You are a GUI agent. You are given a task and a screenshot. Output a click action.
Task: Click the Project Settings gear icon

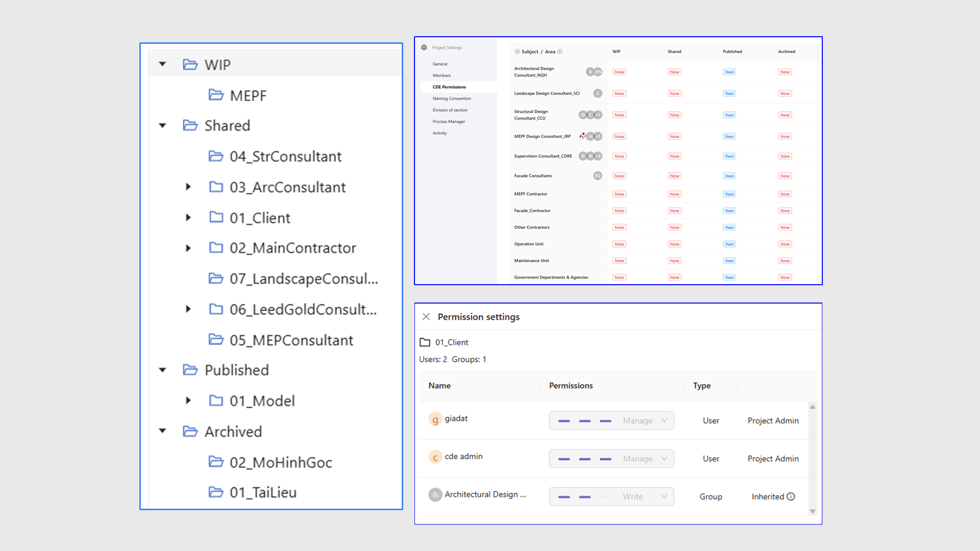[424, 47]
